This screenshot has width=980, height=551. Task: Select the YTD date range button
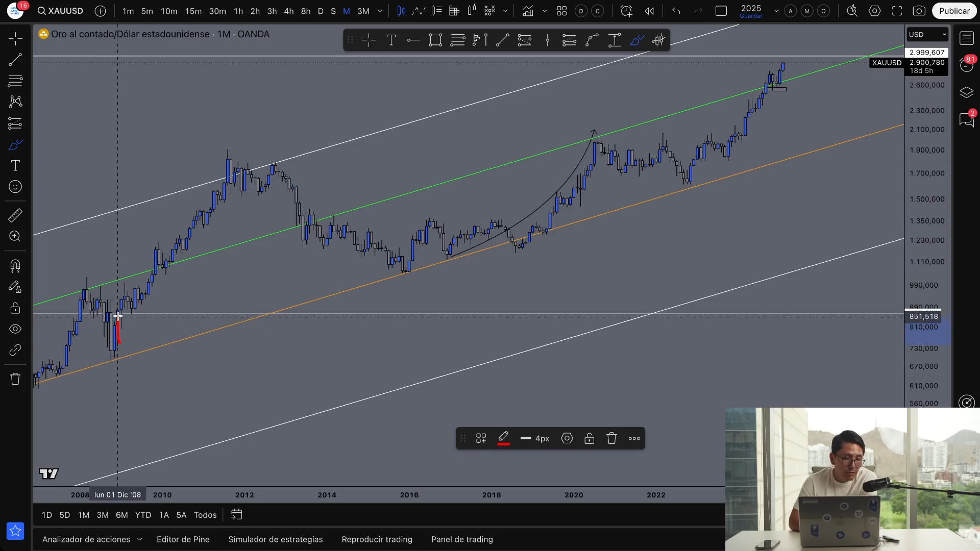click(143, 515)
